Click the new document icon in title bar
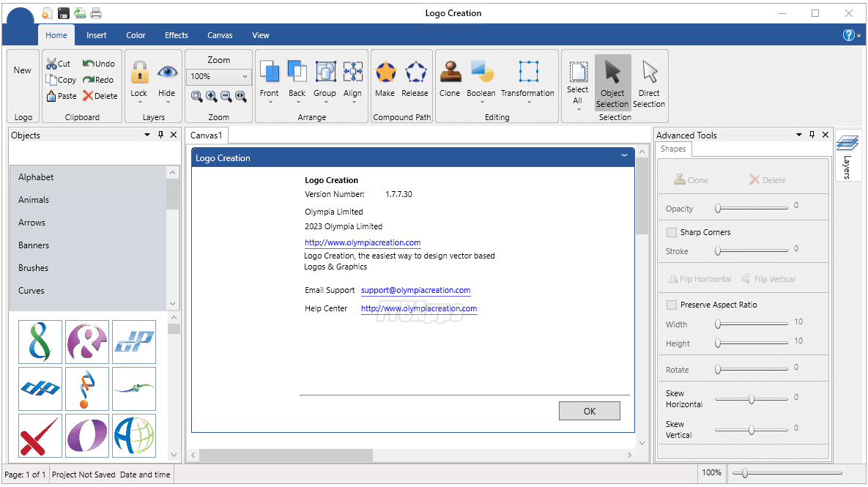The width and height of the screenshot is (868, 487). click(x=48, y=13)
